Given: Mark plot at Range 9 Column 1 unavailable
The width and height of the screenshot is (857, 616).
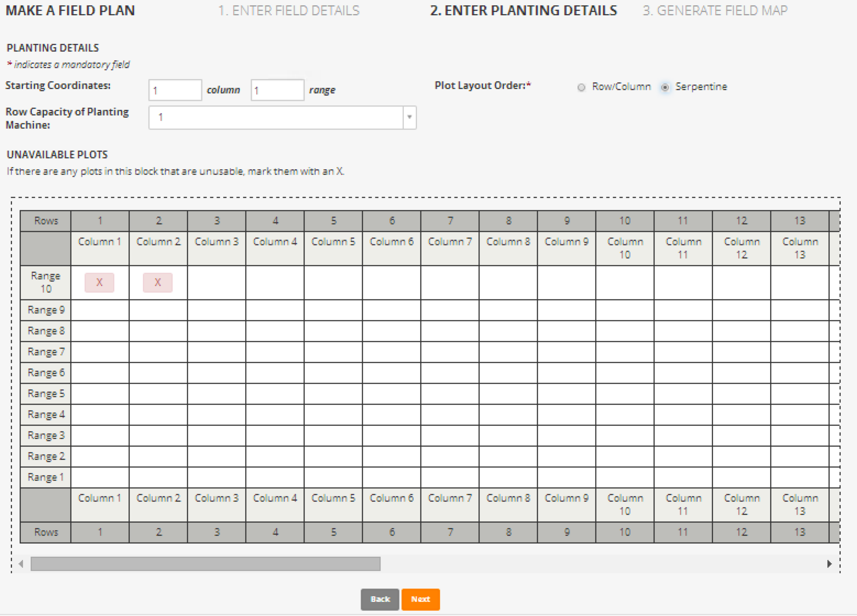Looking at the screenshot, I should coord(100,310).
